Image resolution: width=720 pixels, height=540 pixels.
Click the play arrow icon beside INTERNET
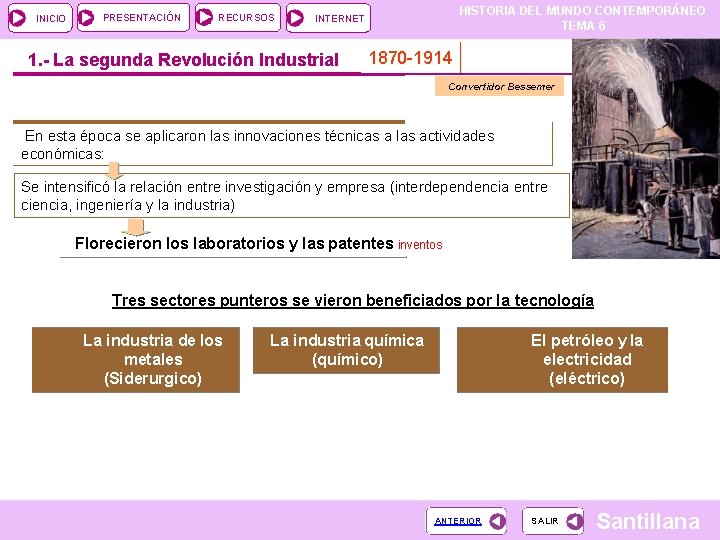[295, 18]
